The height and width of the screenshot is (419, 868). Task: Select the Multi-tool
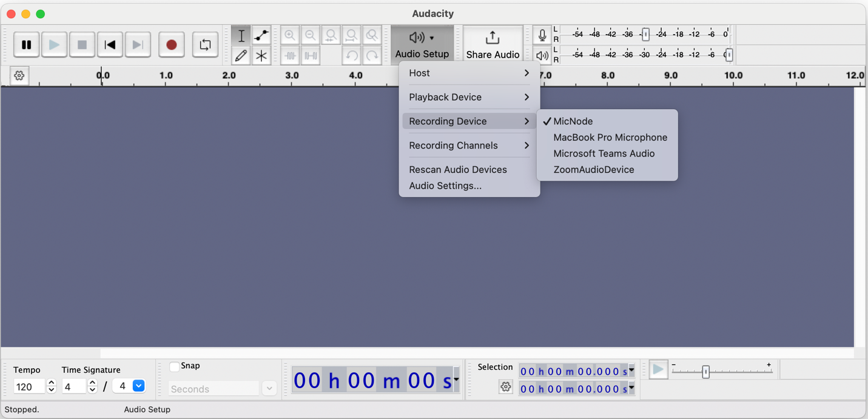261,55
